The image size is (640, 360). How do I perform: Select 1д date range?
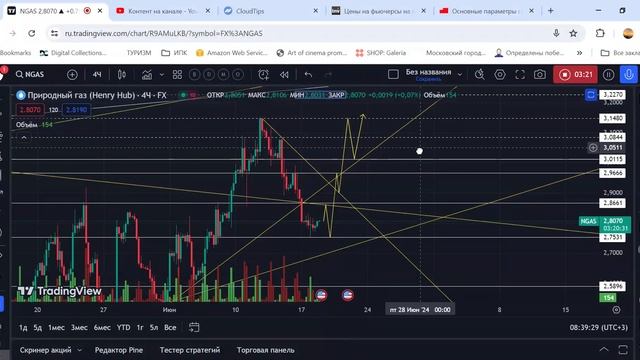(23, 327)
